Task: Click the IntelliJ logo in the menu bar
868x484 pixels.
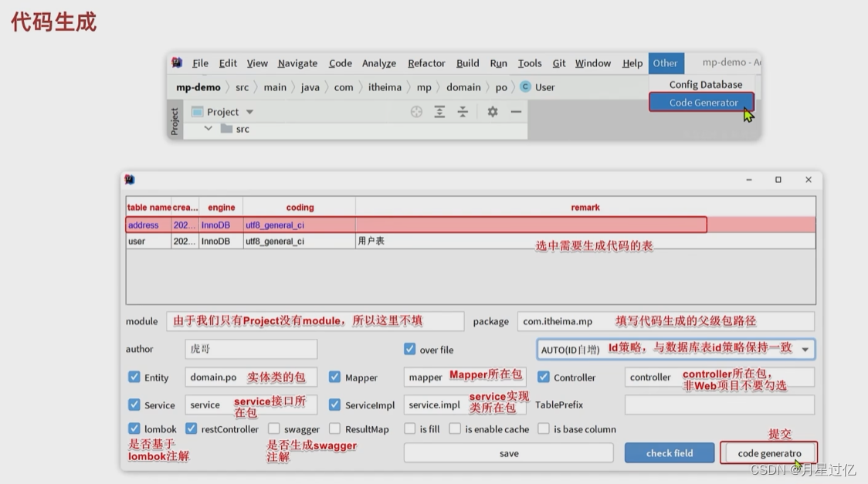Action: point(177,63)
